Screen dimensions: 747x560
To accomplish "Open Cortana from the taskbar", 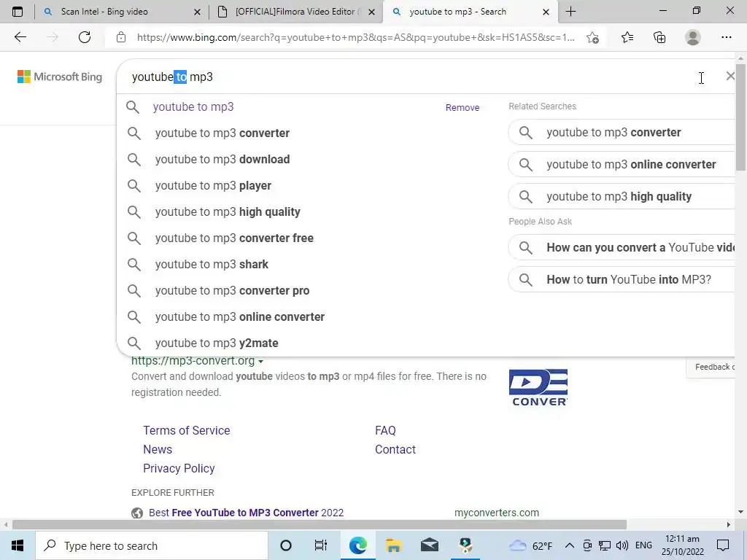I will [285, 545].
